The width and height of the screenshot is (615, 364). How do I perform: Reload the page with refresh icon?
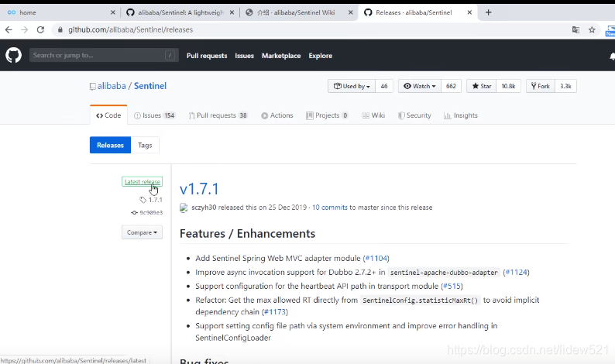[40, 29]
